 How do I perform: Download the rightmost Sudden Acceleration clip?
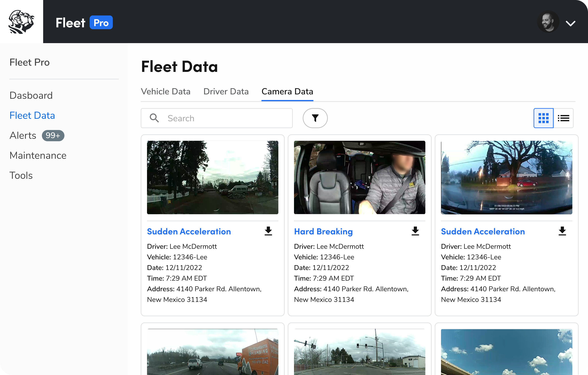click(562, 231)
